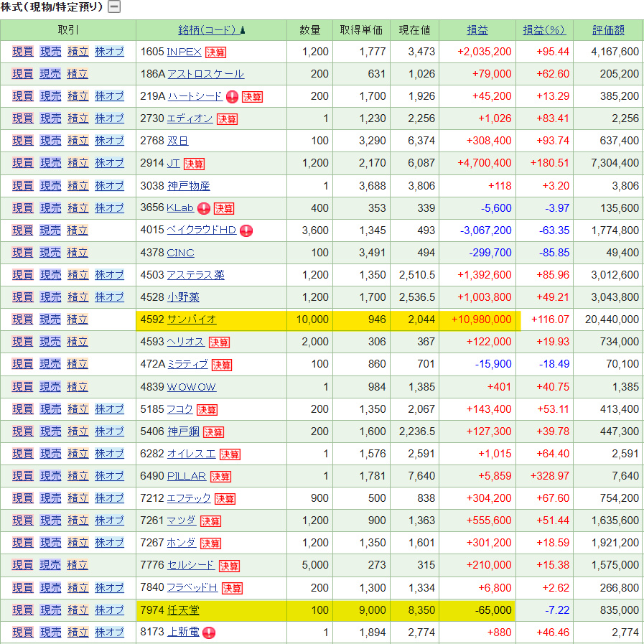Open the アストロスケール stock link
This screenshot has height=644, width=644.
[x=205, y=74]
